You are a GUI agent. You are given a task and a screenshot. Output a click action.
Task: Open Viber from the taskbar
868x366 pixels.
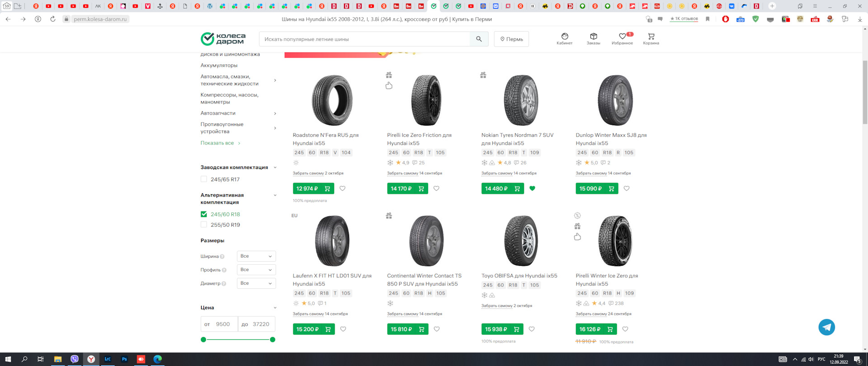(75, 359)
